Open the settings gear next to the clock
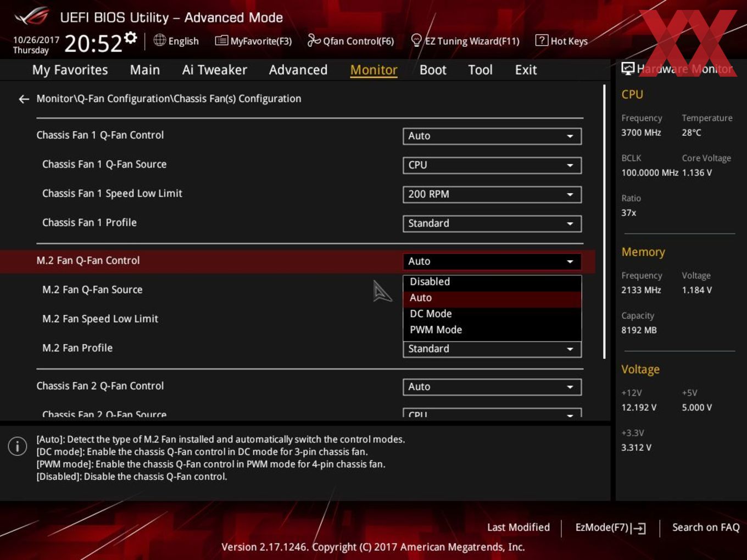The height and width of the screenshot is (560, 747). point(130,37)
